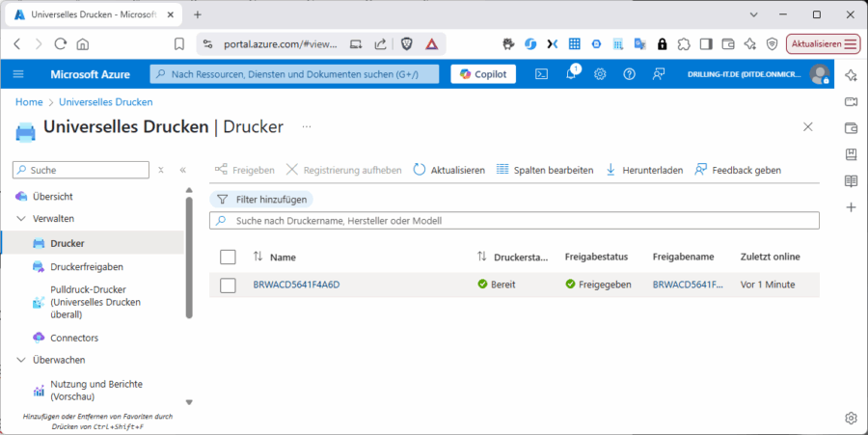
Task: Reload the page in browser
Action: point(61,44)
